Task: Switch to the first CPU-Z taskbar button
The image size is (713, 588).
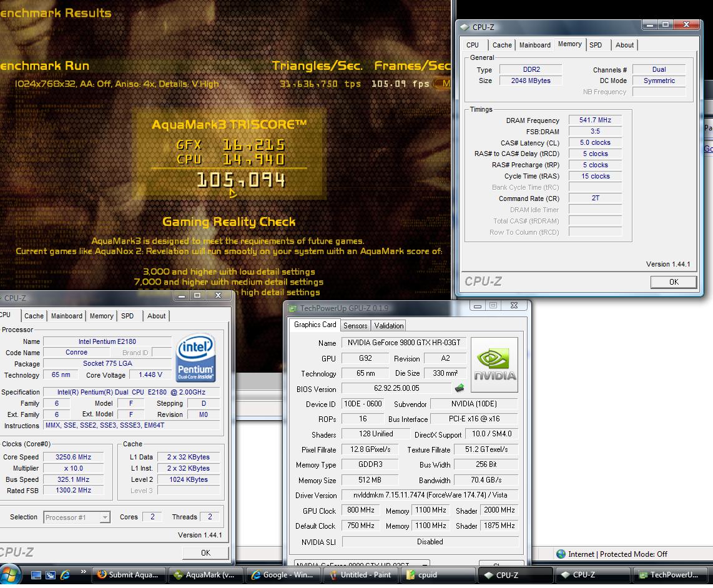Action: (x=515, y=575)
